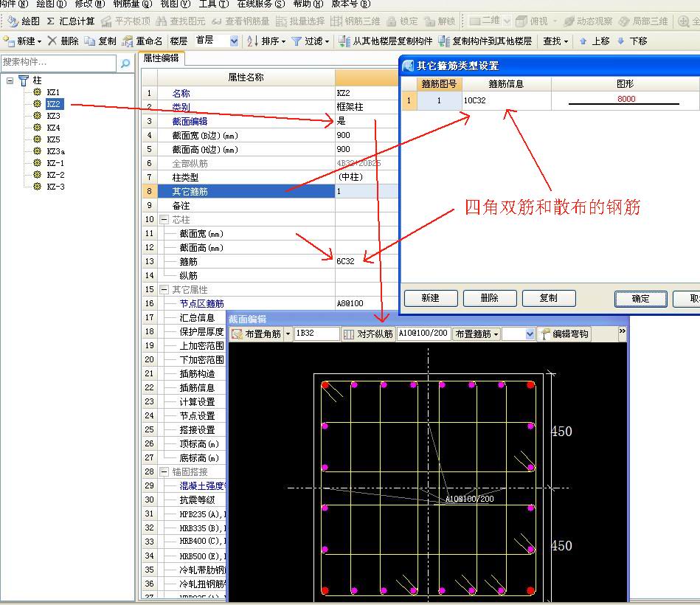Click the 1B32 corner bar input
700x605 pixels.
317,333
